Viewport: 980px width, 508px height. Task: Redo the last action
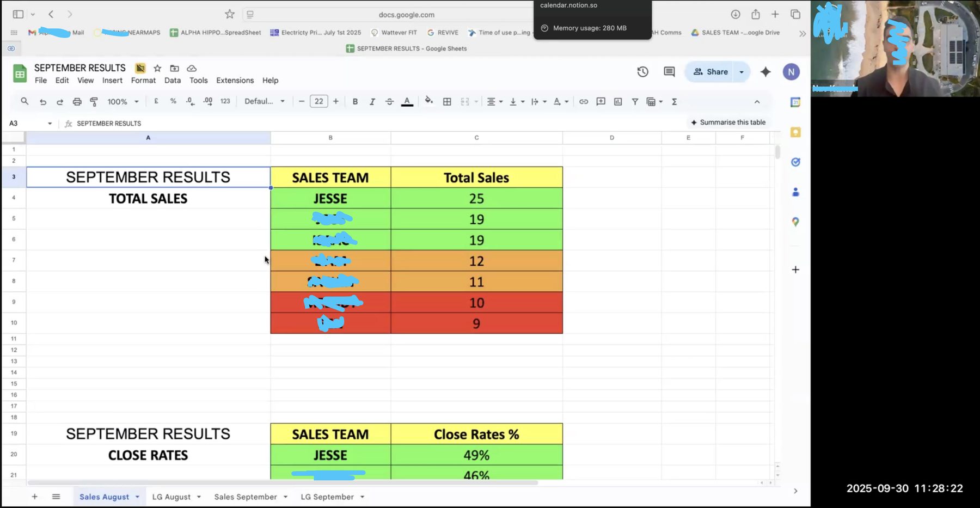pos(60,102)
